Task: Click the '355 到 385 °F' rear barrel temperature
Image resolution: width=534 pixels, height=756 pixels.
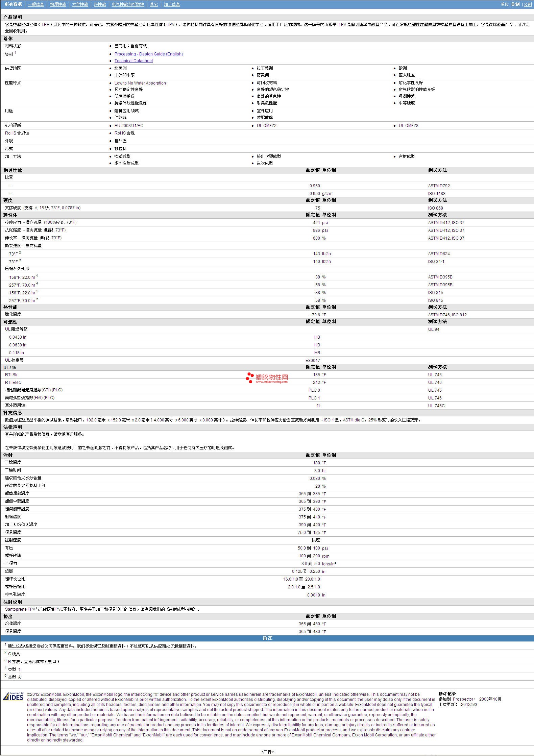Action: click(312, 494)
